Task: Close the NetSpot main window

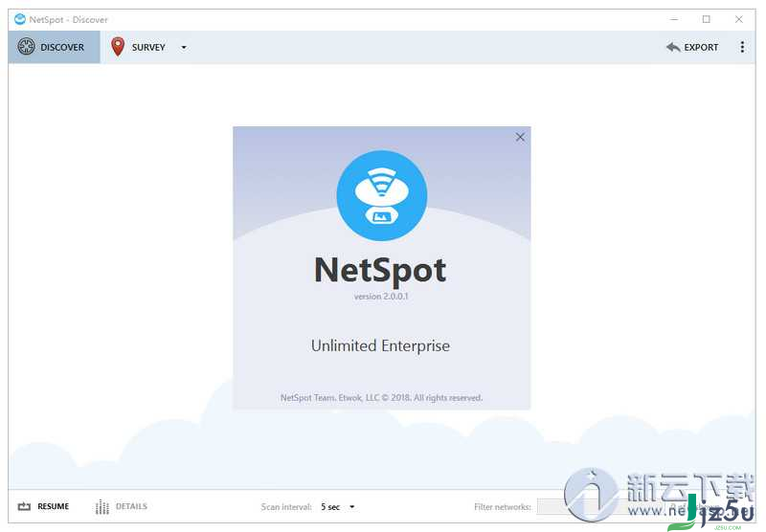Action: (x=738, y=19)
